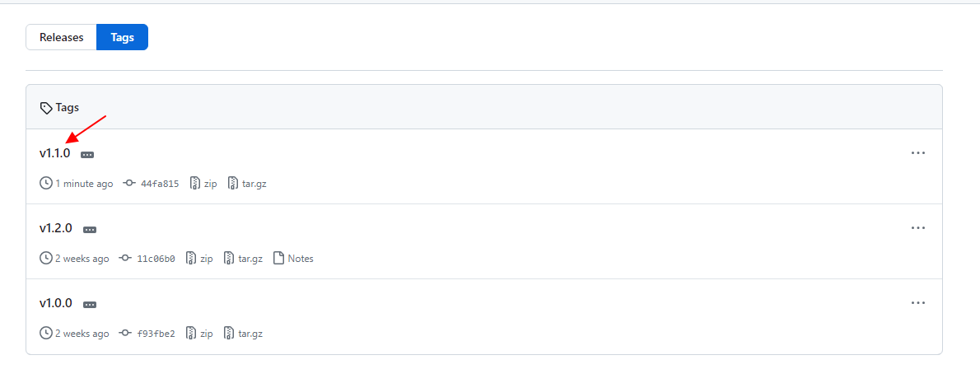Open the v1.1.0 tag link
980x388 pixels.
point(55,153)
